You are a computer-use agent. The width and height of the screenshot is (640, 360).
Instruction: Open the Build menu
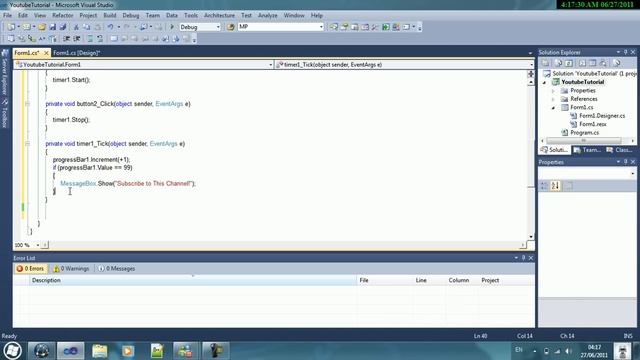(109, 15)
